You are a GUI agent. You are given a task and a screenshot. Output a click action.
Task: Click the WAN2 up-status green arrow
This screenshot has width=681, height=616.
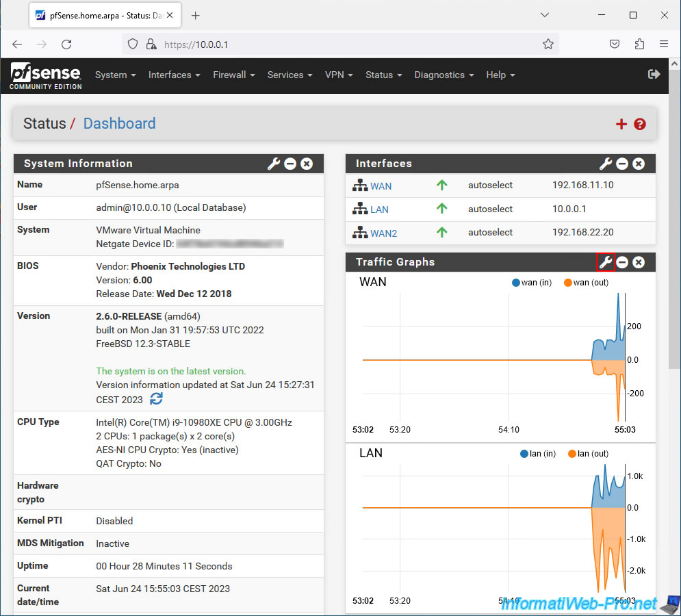tap(441, 233)
